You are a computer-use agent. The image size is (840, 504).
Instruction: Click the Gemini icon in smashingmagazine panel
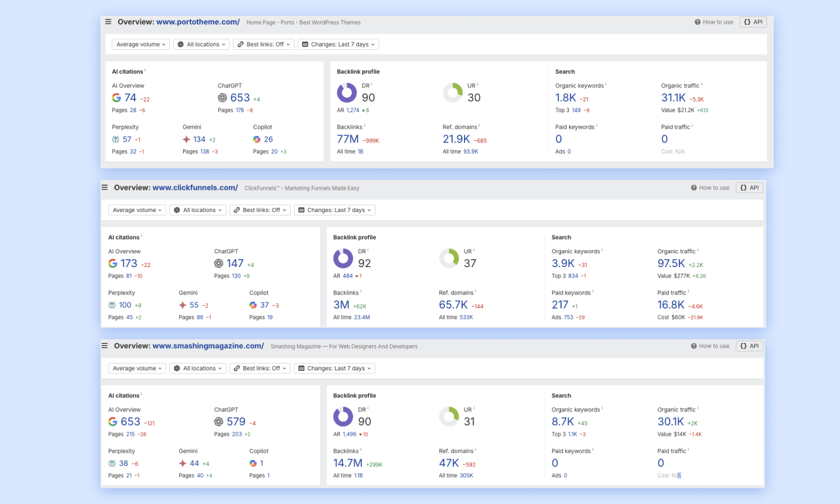pyautogui.click(x=183, y=463)
